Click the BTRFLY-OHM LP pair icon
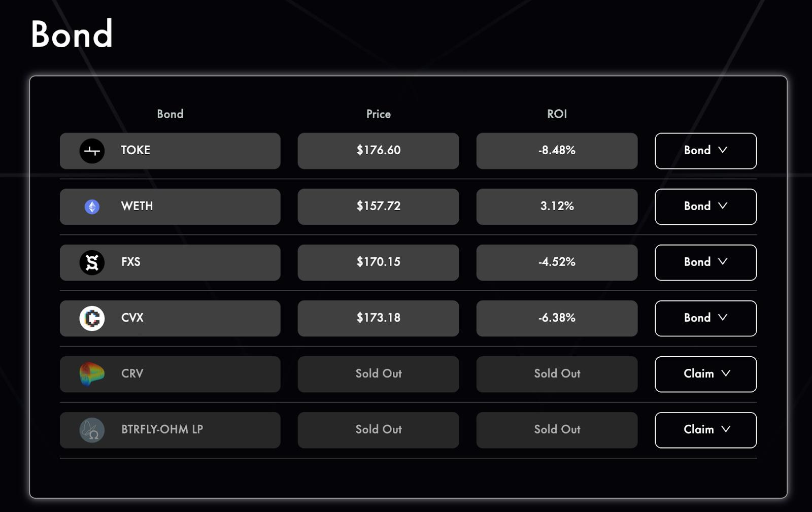 tap(92, 430)
